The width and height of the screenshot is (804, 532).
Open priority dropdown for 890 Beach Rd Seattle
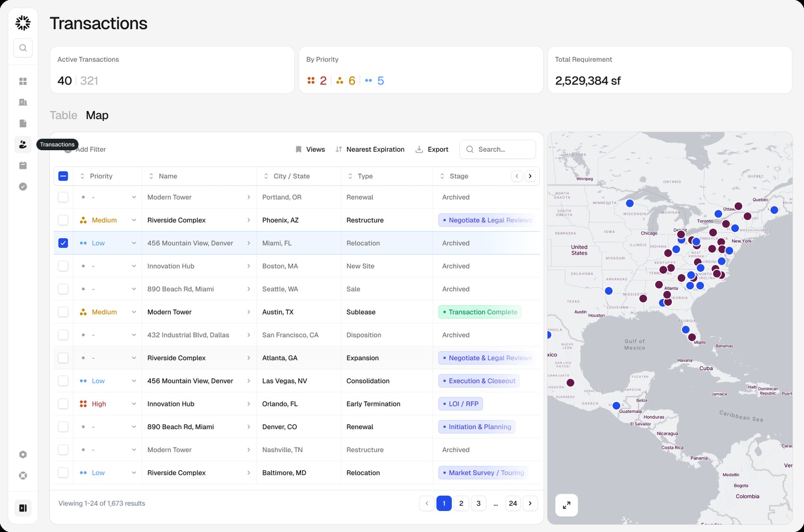pyautogui.click(x=134, y=289)
